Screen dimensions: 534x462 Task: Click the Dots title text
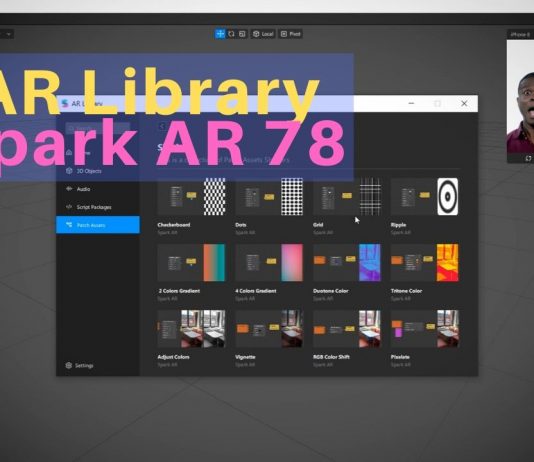coord(240,225)
